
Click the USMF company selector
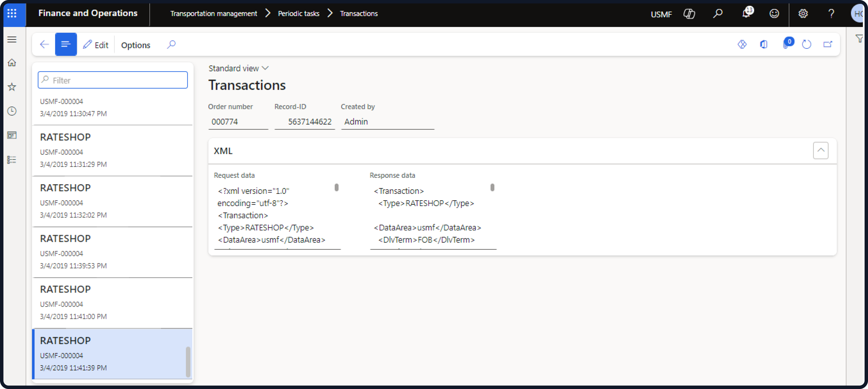(x=661, y=14)
